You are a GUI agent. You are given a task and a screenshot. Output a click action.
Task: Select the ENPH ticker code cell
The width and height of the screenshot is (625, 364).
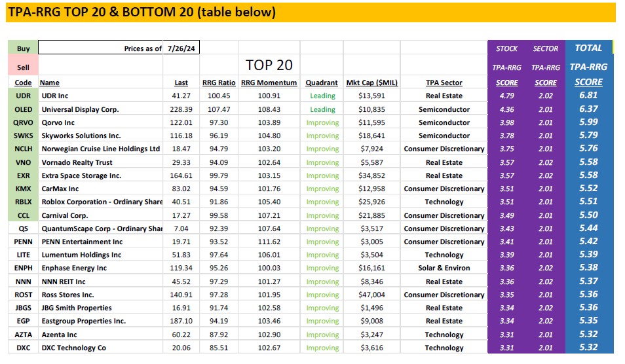[x=23, y=268]
